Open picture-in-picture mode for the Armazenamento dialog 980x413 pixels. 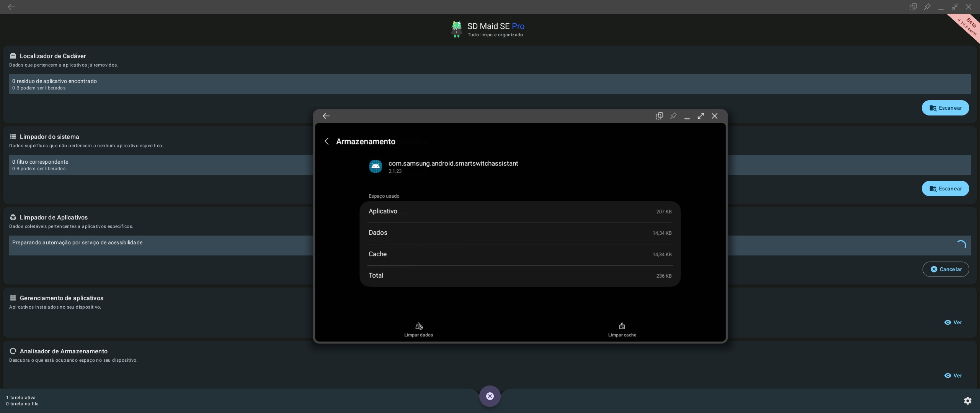click(x=659, y=115)
